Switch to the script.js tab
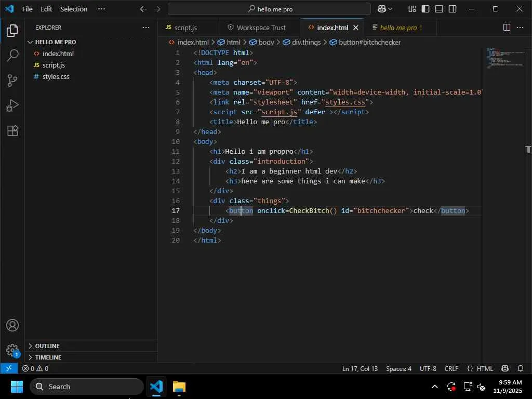Viewport: 532px width, 399px height. pos(185,28)
